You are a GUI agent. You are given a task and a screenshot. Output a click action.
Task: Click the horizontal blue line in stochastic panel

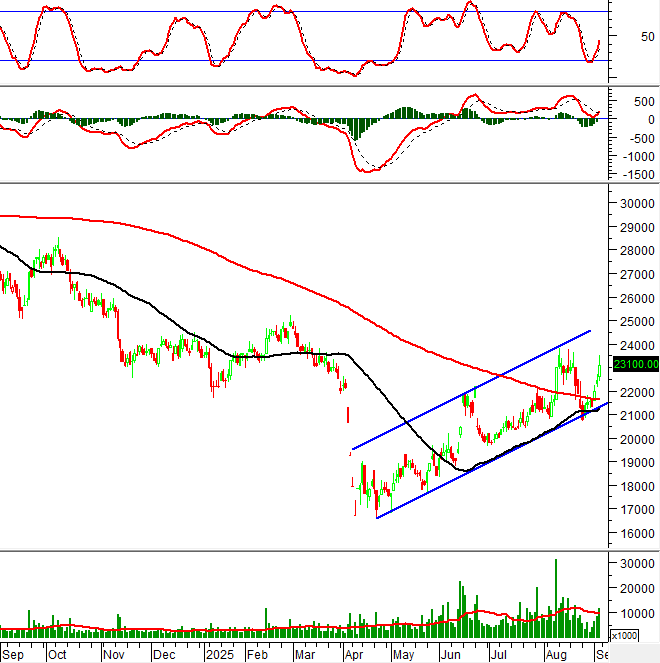[300, 60]
